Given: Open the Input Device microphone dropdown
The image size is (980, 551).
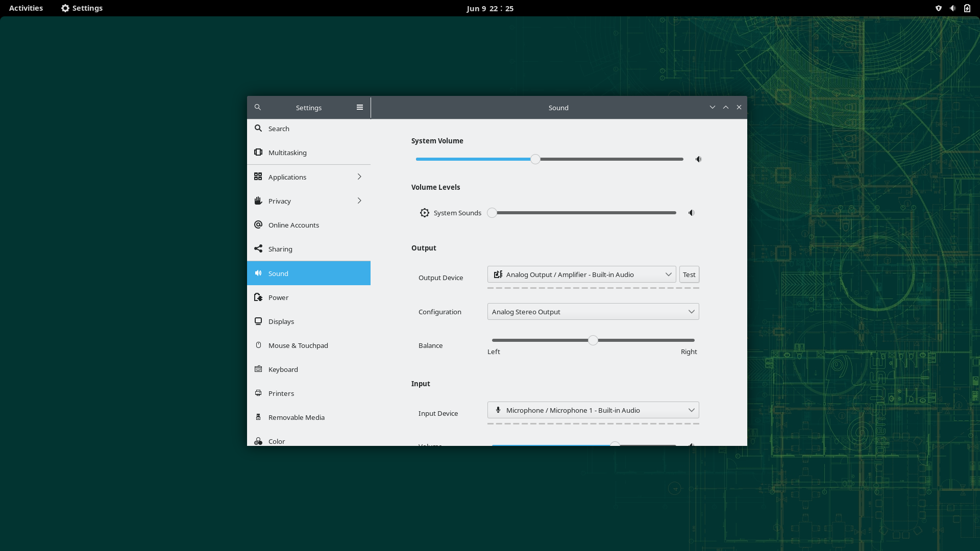Looking at the screenshot, I should [x=593, y=410].
